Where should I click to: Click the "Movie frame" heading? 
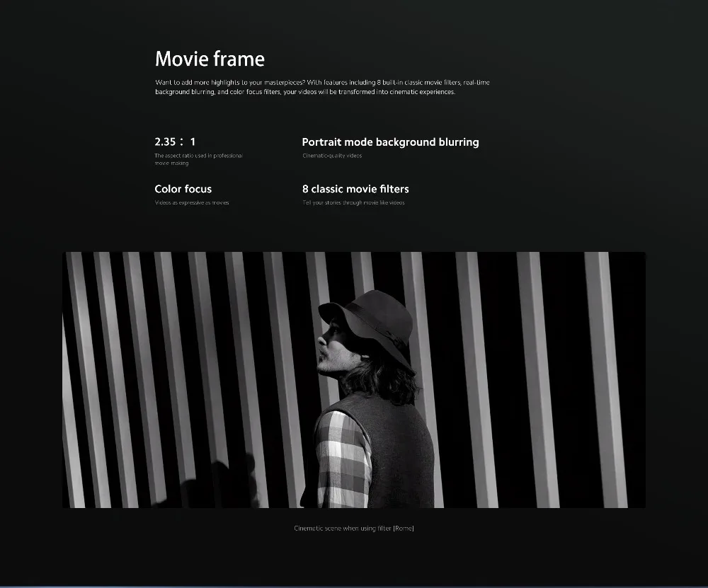point(210,59)
